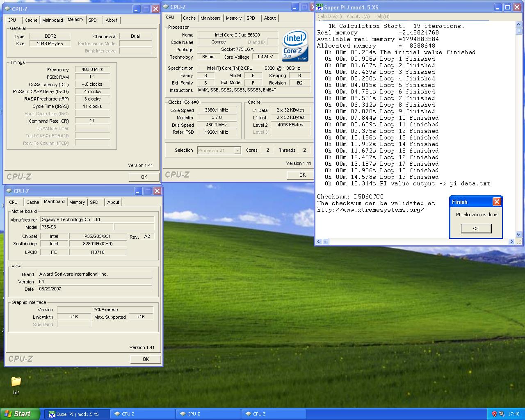This screenshot has height=420, width=525.
Task: Switch to About tab in Memory window
Action: 112,20
